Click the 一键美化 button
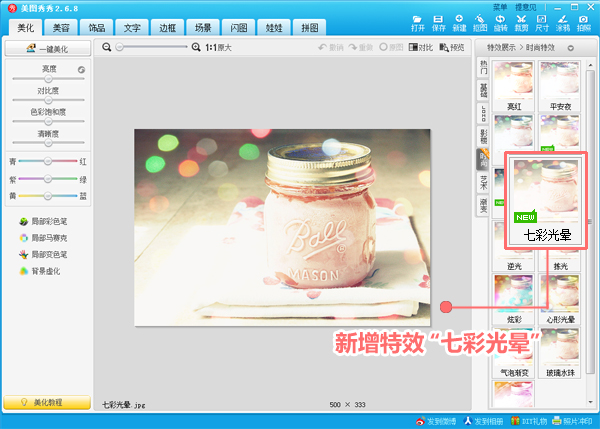 [x=49, y=49]
